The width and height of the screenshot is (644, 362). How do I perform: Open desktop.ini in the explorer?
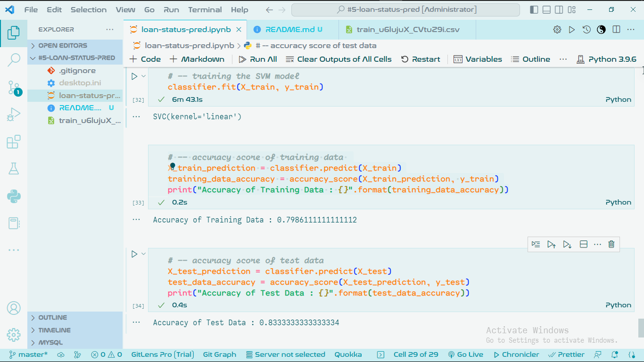[x=80, y=83]
